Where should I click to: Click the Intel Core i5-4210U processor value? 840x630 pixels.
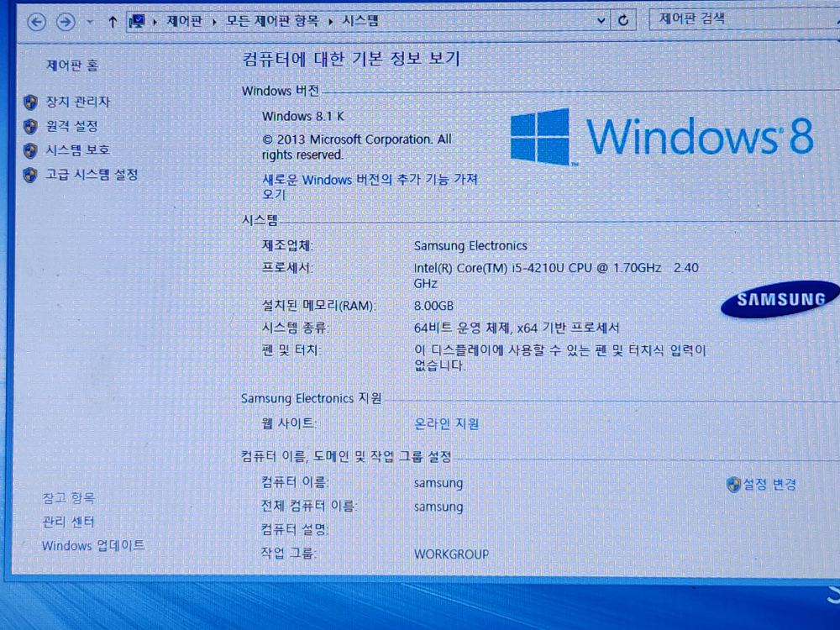[x=556, y=276]
